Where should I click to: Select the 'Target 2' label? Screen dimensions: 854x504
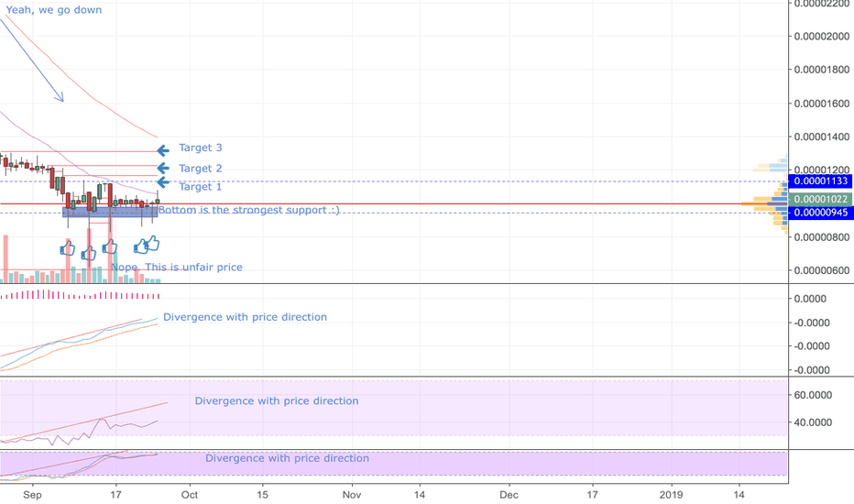pos(201,169)
